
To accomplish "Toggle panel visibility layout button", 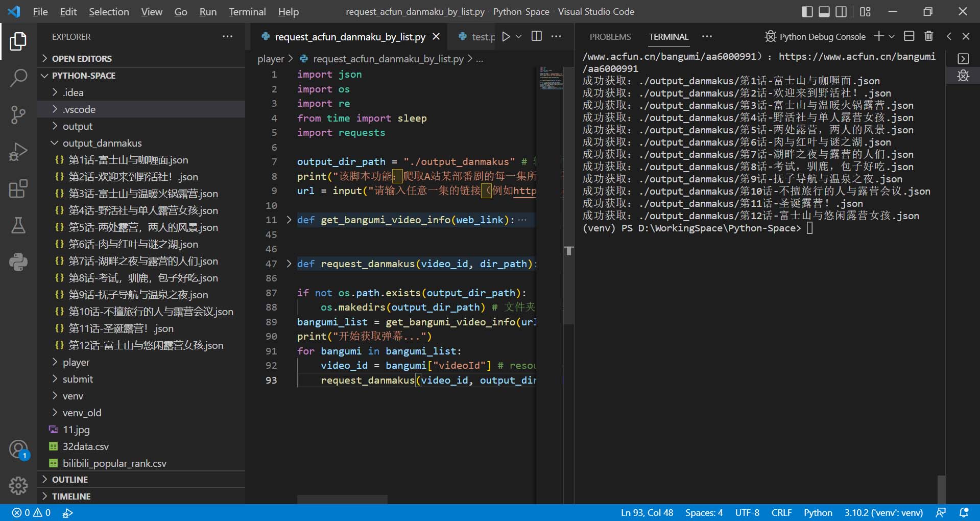I will point(824,12).
